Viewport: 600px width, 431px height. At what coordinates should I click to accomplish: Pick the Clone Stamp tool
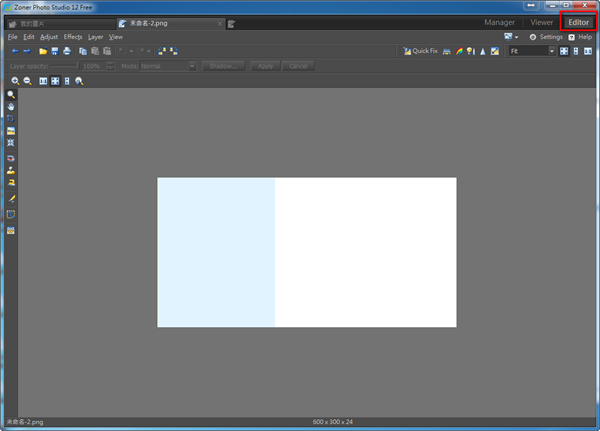point(11,171)
